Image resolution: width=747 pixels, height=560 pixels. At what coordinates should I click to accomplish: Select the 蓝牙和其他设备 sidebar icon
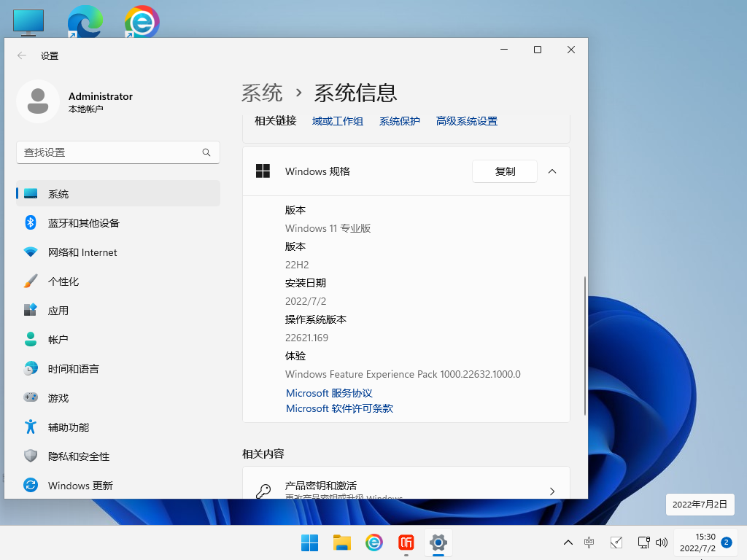pos(30,222)
